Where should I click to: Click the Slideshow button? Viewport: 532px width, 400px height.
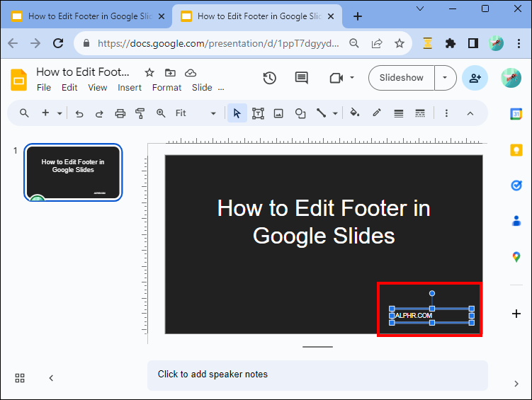(x=401, y=78)
